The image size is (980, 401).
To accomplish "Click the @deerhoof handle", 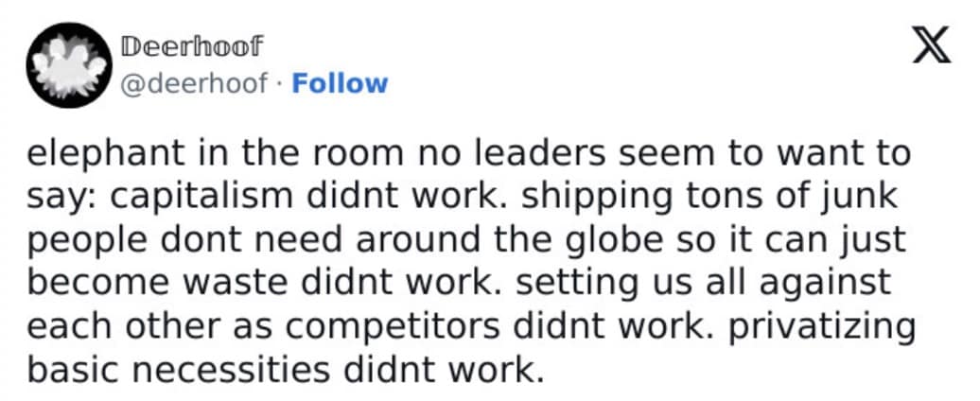I will 193,83.
